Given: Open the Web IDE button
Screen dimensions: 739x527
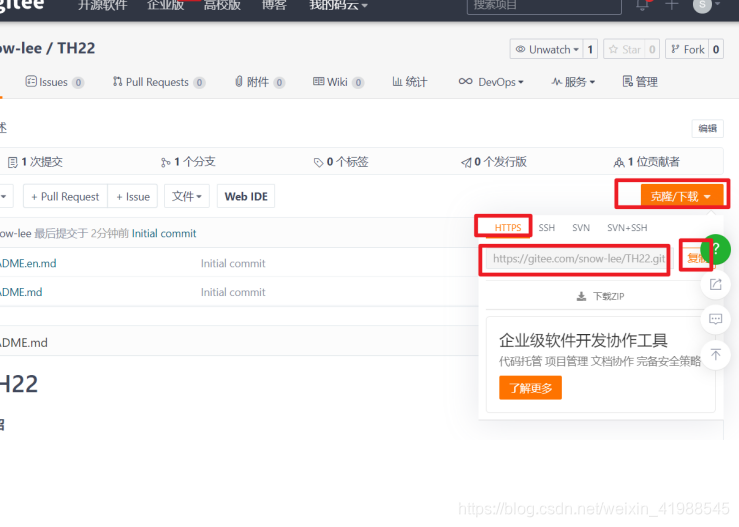Looking at the screenshot, I should click(246, 196).
